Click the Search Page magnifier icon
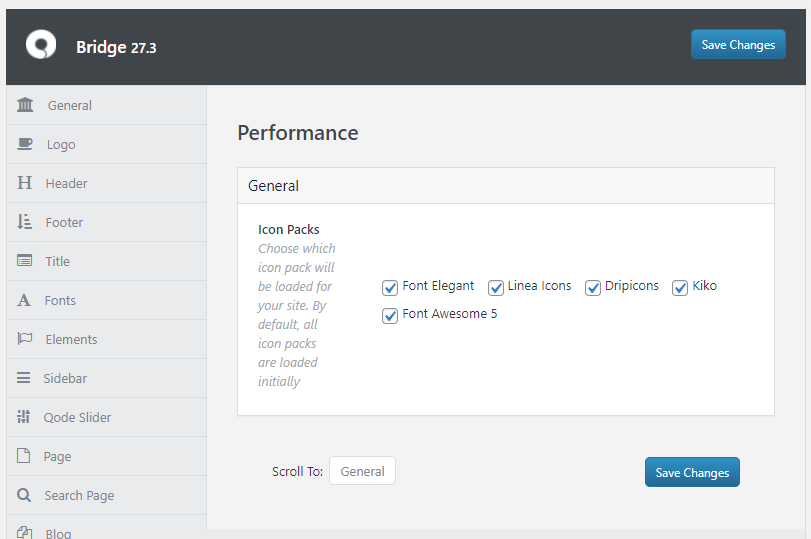The image size is (811, 539). (24, 495)
